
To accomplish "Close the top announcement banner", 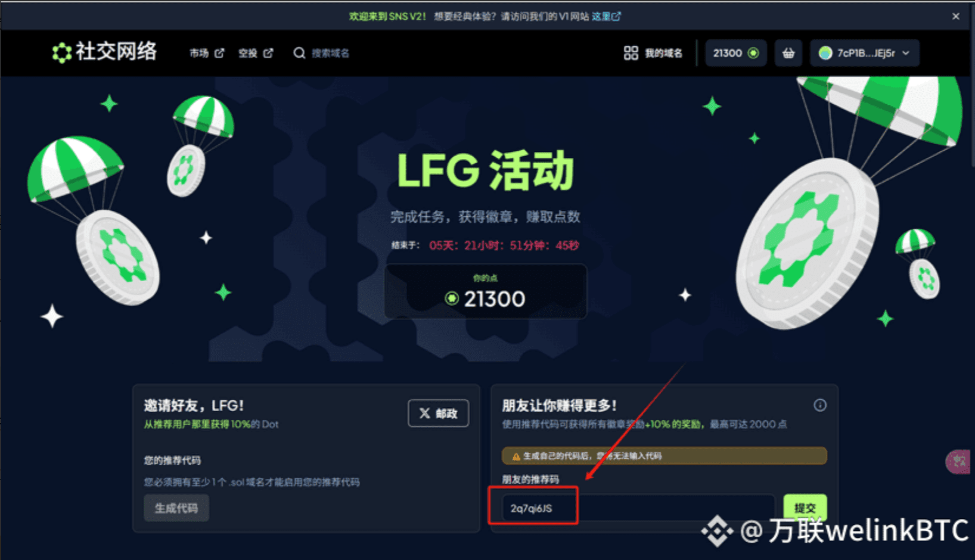I will 956,16.
